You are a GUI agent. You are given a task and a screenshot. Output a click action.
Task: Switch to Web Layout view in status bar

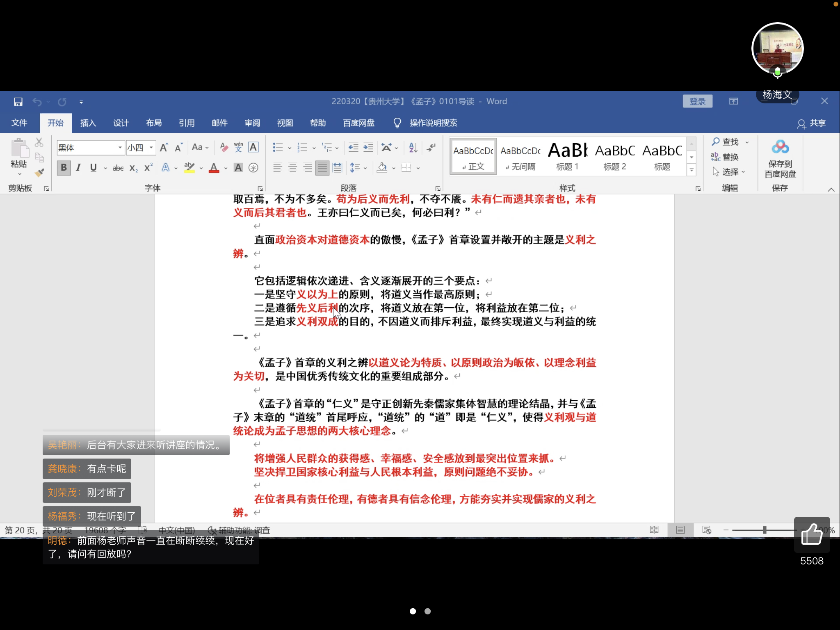pyautogui.click(x=707, y=530)
